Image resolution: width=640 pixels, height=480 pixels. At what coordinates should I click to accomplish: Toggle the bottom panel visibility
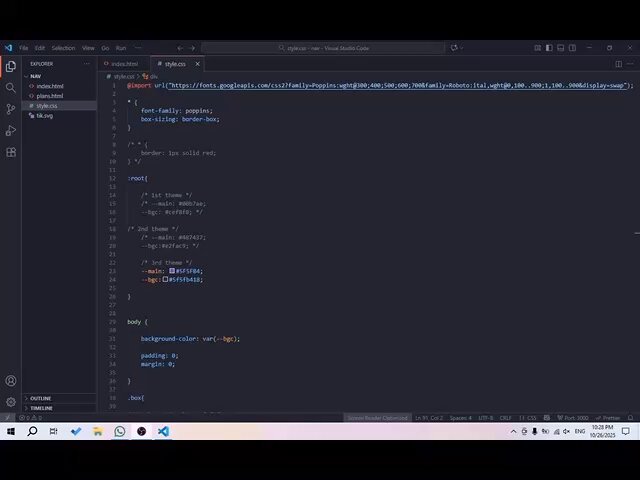[561, 48]
